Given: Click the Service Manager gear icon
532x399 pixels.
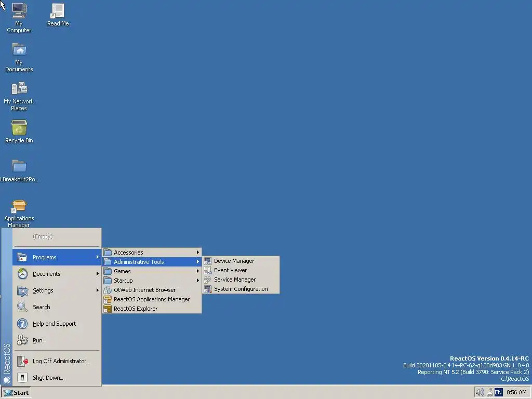Looking at the screenshot, I should pos(208,280).
